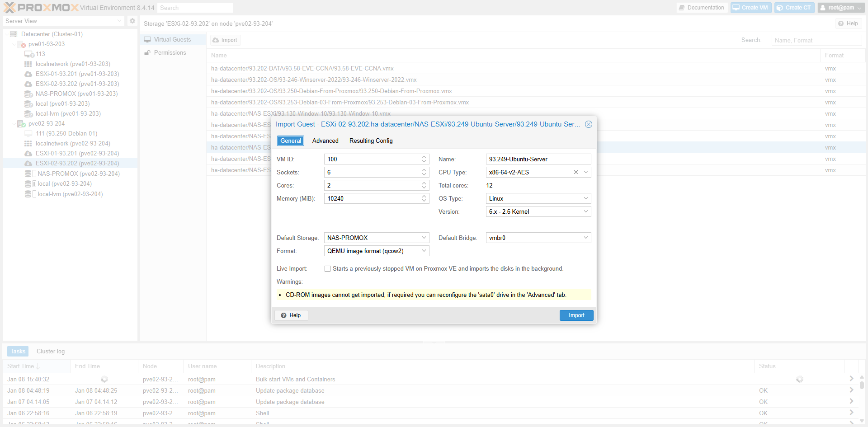This screenshot has height=427, width=868.
Task: Close the Import Guest dialog
Action: (588, 124)
